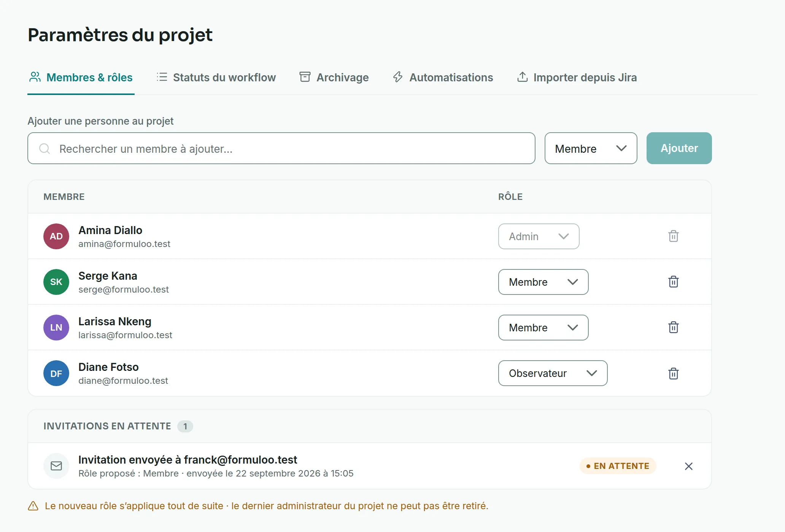The image size is (785, 532).
Task: Remove Diane Fotso using trash icon
Action: pos(673,373)
